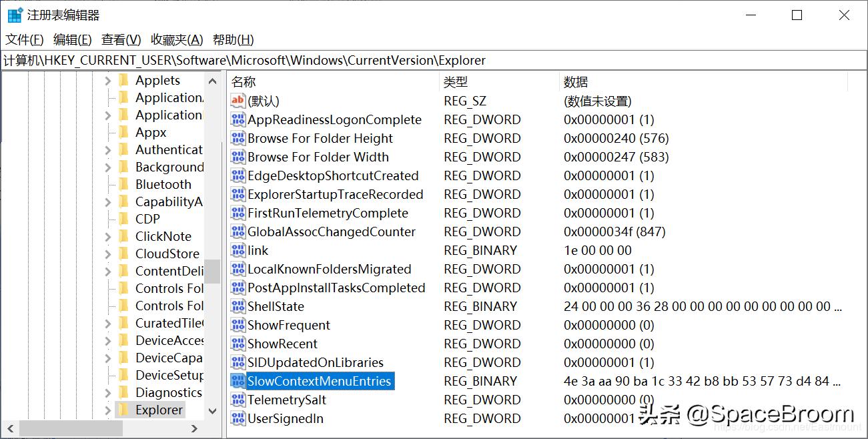Image resolution: width=868 pixels, height=439 pixels.
Task: Click the Appx folder icon
Action: (123, 132)
